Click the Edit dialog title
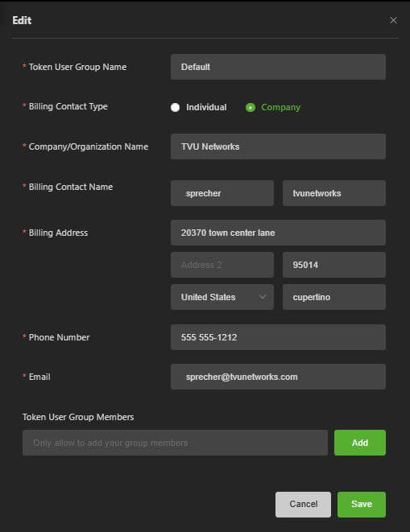The width and height of the screenshot is (410, 532). [22, 20]
